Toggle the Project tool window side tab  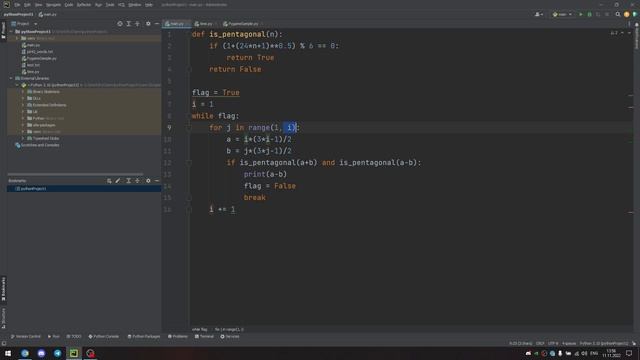[x=3, y=31]
